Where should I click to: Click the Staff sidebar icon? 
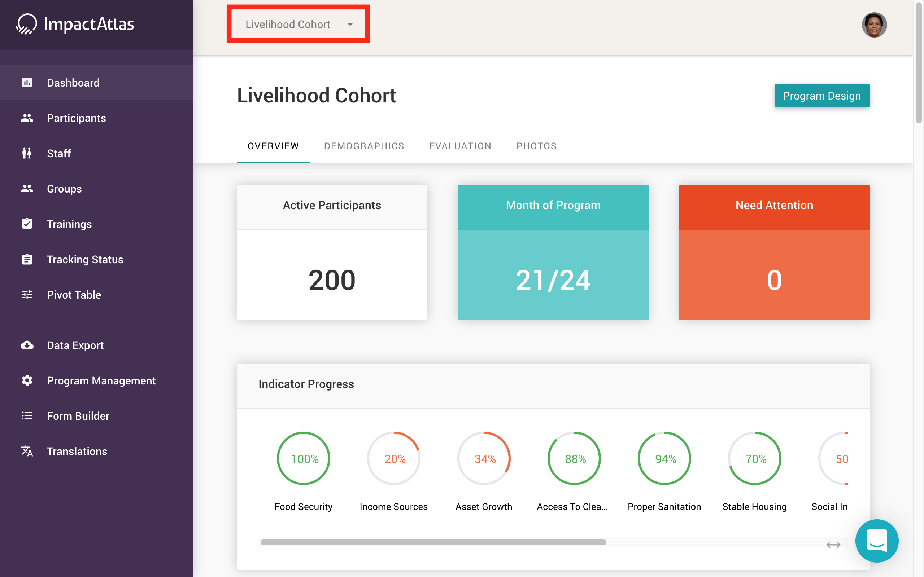point(27,153)
